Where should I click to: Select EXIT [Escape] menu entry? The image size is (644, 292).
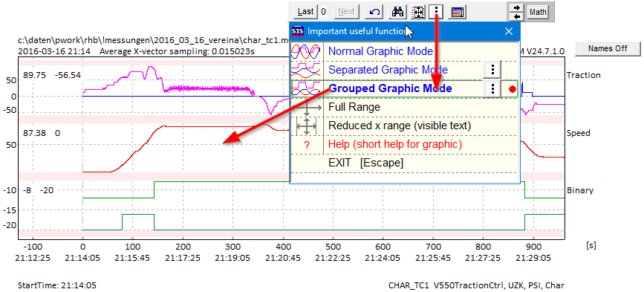pos(365,163)
